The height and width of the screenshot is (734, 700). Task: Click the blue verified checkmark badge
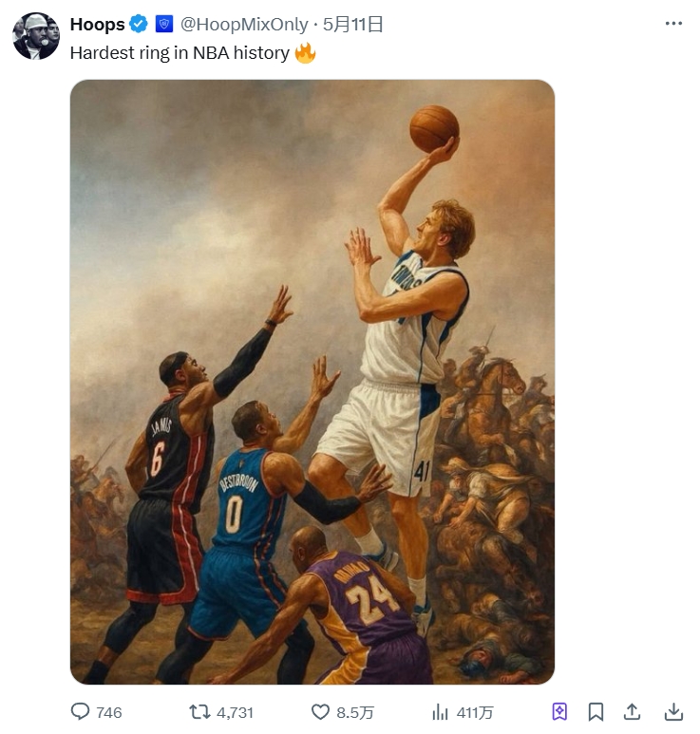139,25
